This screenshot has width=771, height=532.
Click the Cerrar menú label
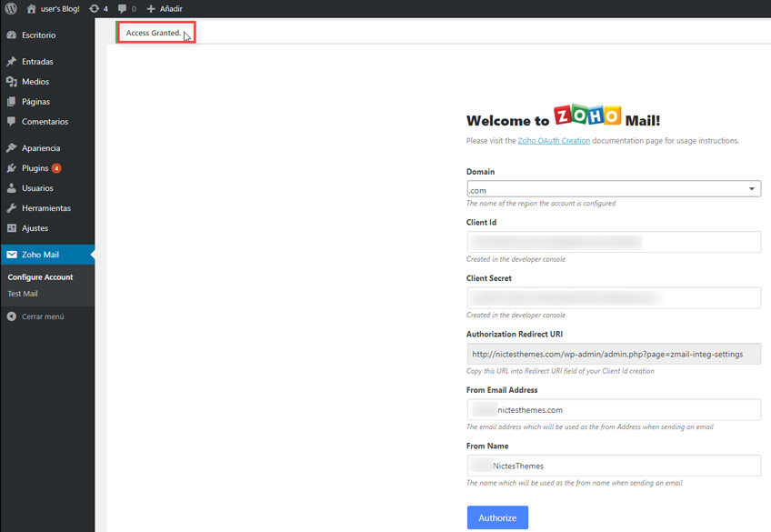click(43, 316)
